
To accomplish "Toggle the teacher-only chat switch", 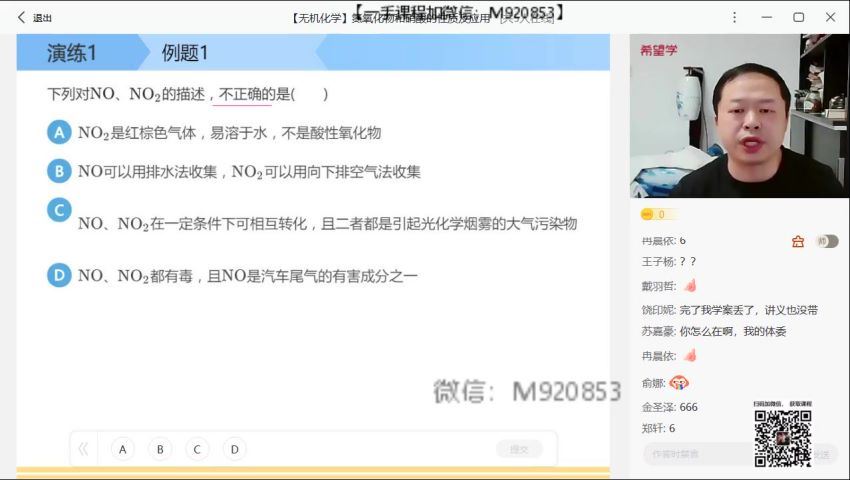I will click(x=828, y=241).
